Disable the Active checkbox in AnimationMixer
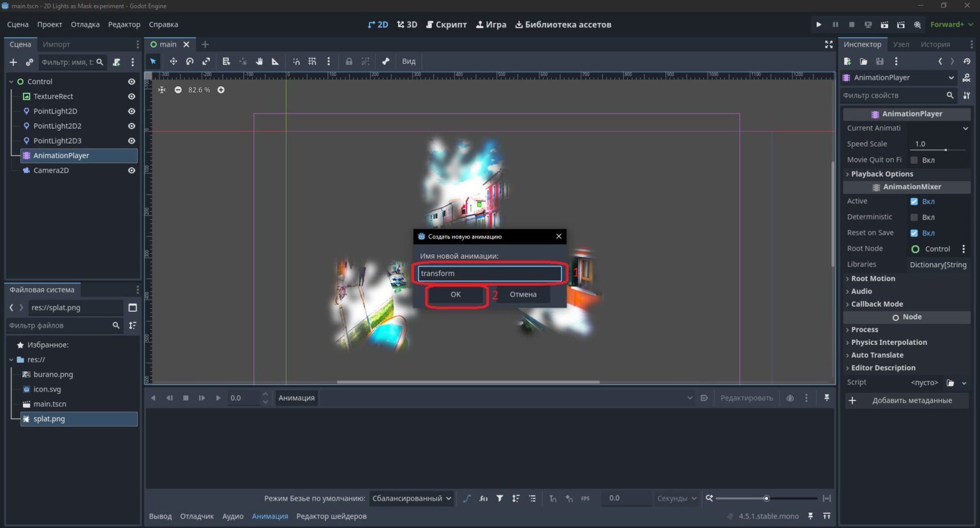This screenshot has height=528, width=980. [x=914, y=201]
